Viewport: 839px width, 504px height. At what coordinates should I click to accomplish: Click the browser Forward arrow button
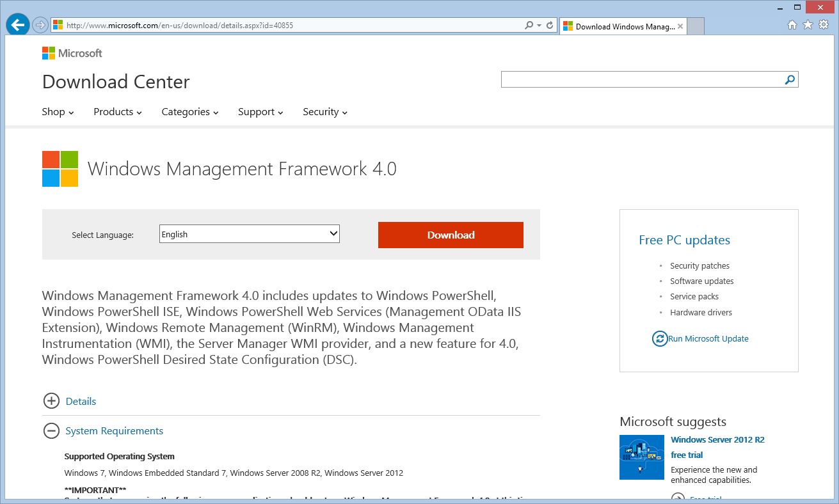click(x=40, y=26)
